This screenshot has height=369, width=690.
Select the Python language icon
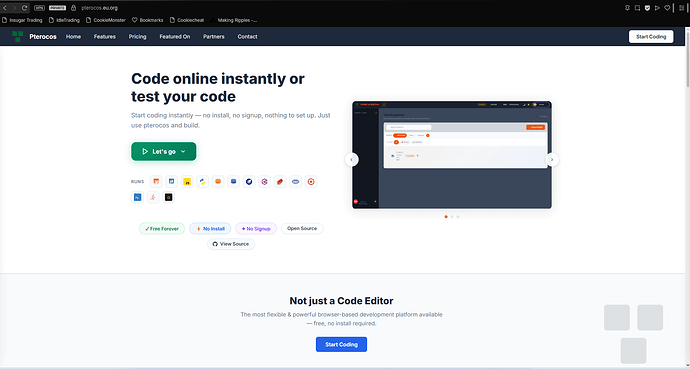[202, 182]
